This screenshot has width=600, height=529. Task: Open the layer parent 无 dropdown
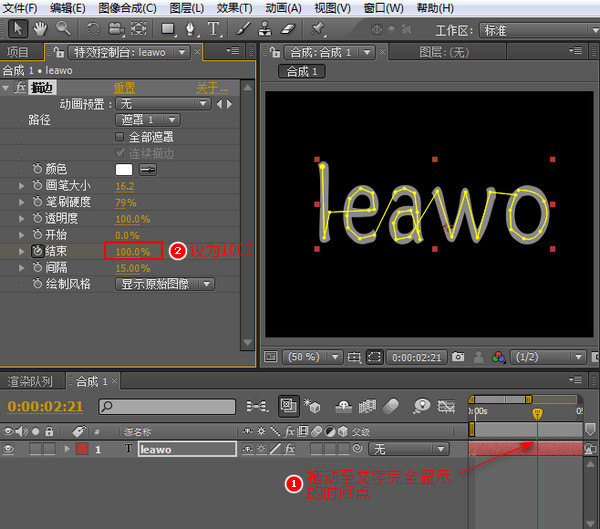coord(408,449)
